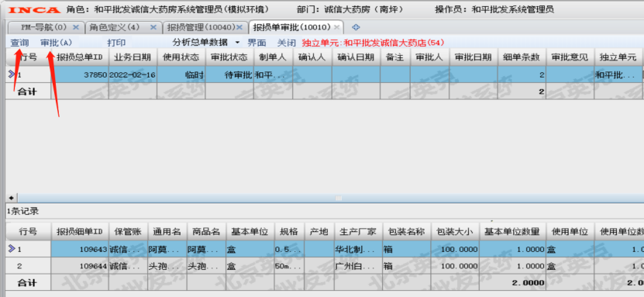Close the 报损管理(10040) tab
The image size is (644, 297).
tap(240, 27)
